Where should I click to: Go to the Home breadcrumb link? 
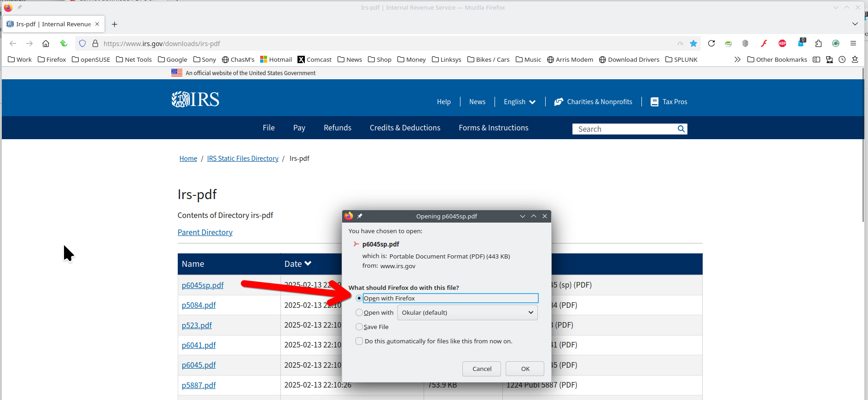188,159
